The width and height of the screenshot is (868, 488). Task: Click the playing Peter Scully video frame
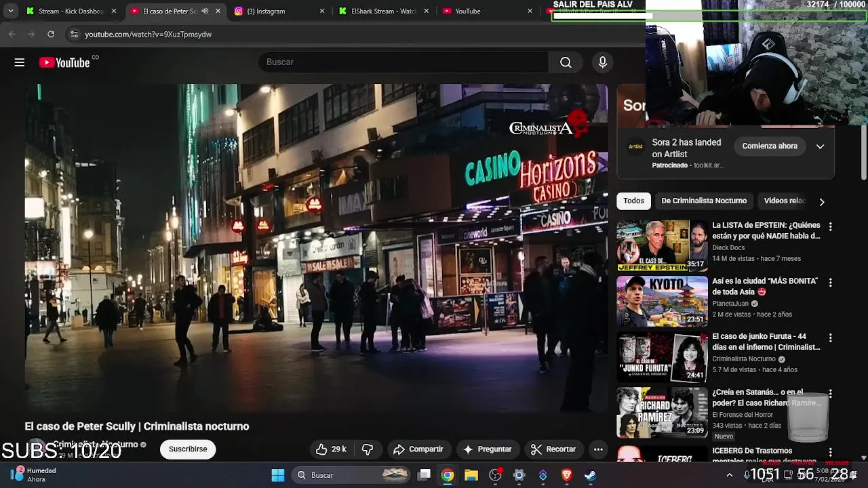click(x=317, y=247)
